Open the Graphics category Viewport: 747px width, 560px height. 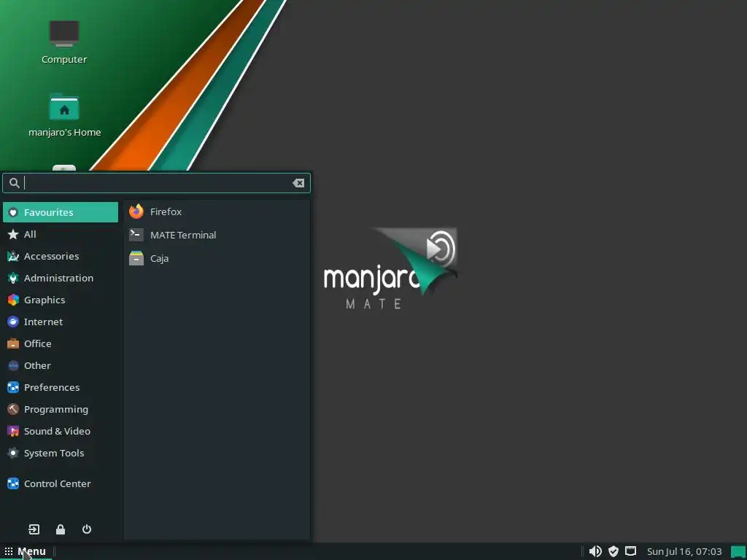click(x=61, y=300)
